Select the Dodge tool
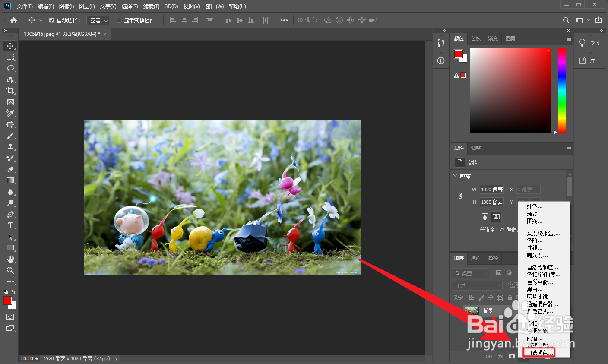Screen dimensions: 608x364 (x=10, y=203)
